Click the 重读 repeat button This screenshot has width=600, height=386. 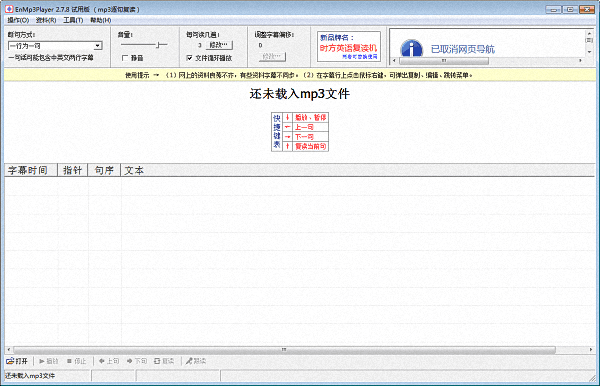tap(164, 361)
